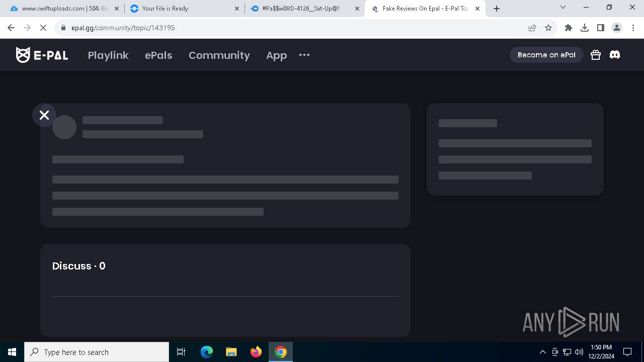Viewport: 644px width, 362px height.
Task: Open the Extensions puzzle icon
Action: pyautogui.click(x=569, y=28)
